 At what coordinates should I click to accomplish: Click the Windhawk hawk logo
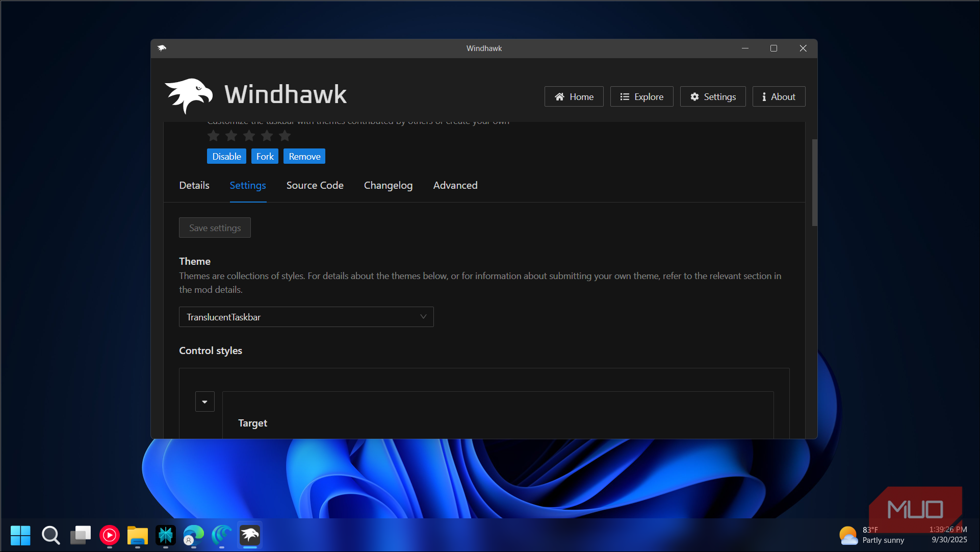click(x=189, y=95)
